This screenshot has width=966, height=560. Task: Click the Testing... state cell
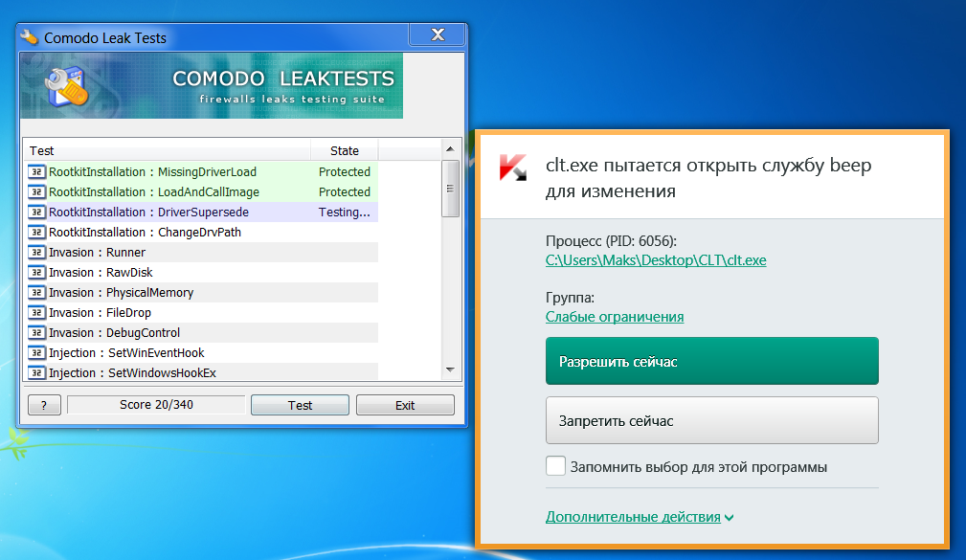pyautogui.click(x=344, y=212)
